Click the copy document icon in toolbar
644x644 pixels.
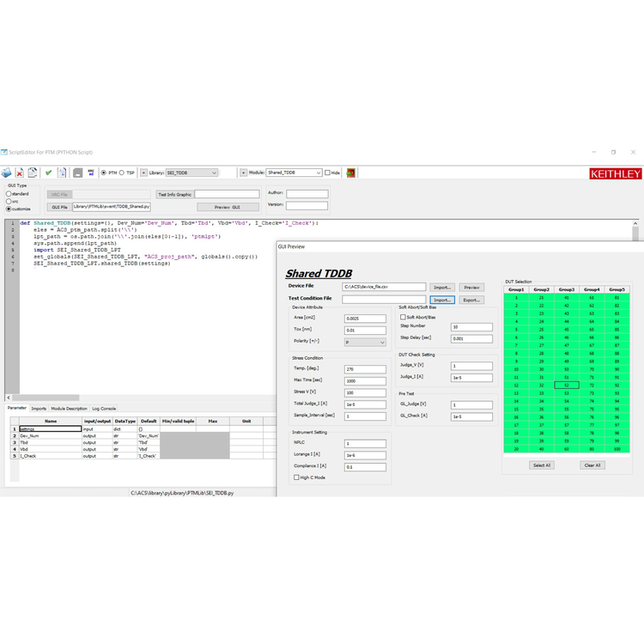pos(33,173)
